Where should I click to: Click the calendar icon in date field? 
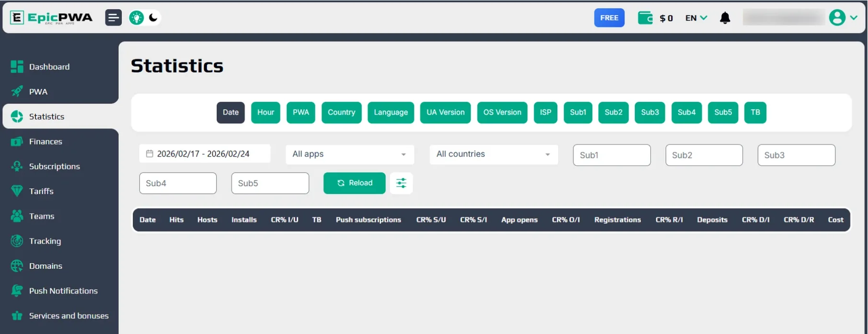click(x=150, y=154)
